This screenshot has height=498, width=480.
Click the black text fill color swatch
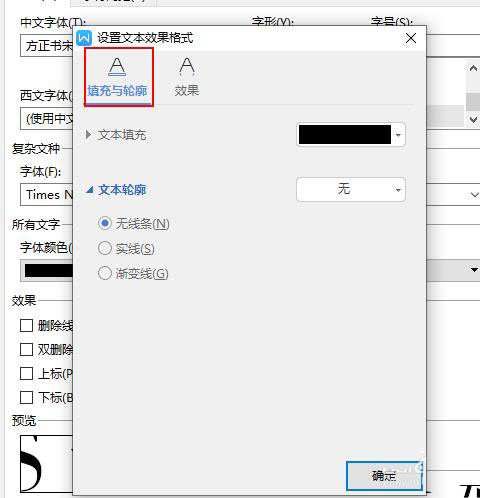(345, 135)
